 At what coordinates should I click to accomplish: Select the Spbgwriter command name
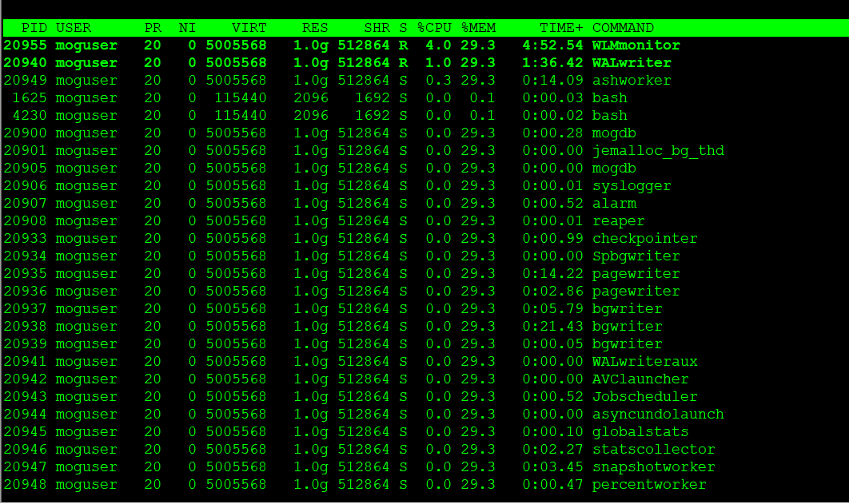[636, 256]
